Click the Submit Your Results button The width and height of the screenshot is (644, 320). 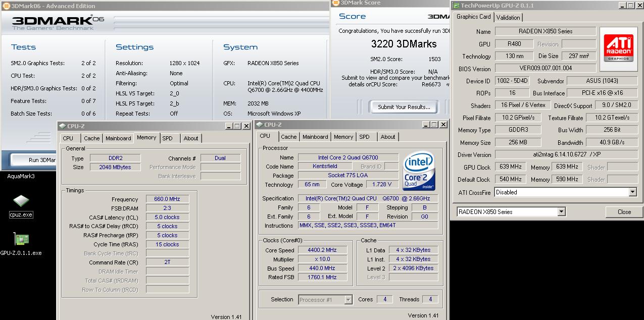click(404, 107)
